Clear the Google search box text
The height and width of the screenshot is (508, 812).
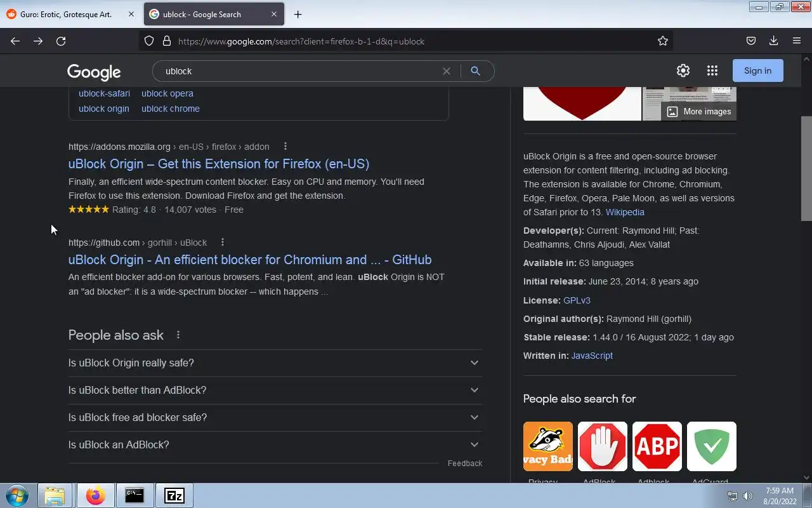coord(447,71)
